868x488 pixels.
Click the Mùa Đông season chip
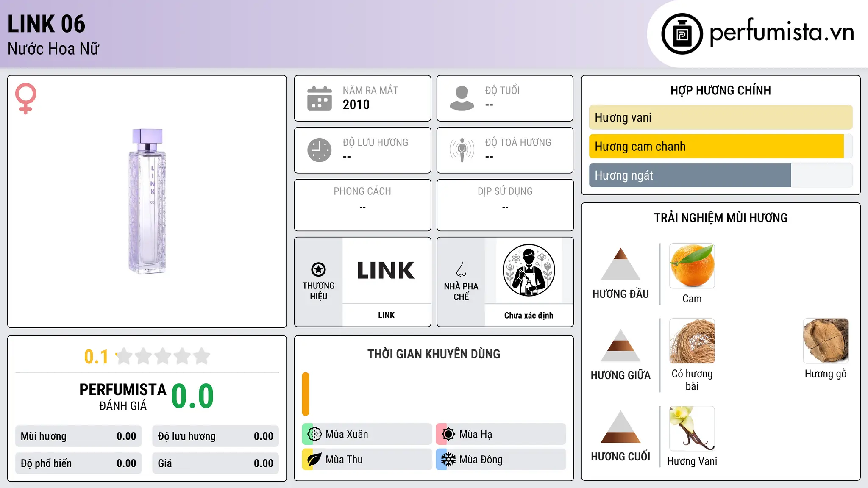pyautogui.click(x=501, y=460)
